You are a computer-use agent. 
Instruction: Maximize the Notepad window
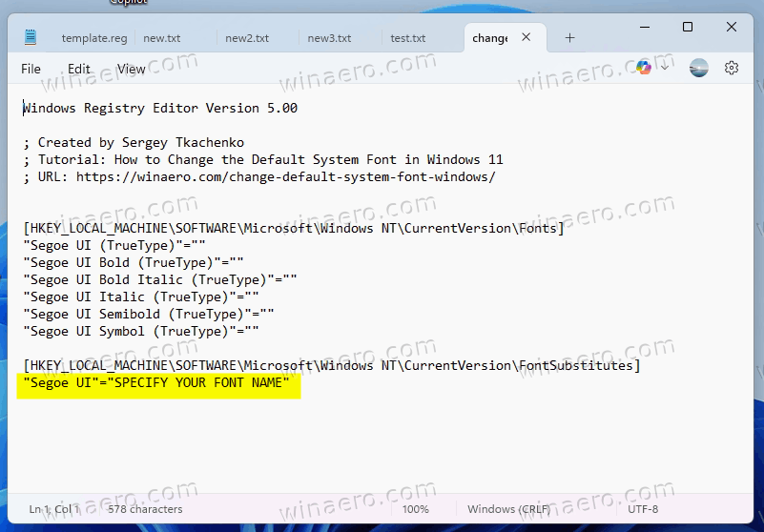(688, 28)
